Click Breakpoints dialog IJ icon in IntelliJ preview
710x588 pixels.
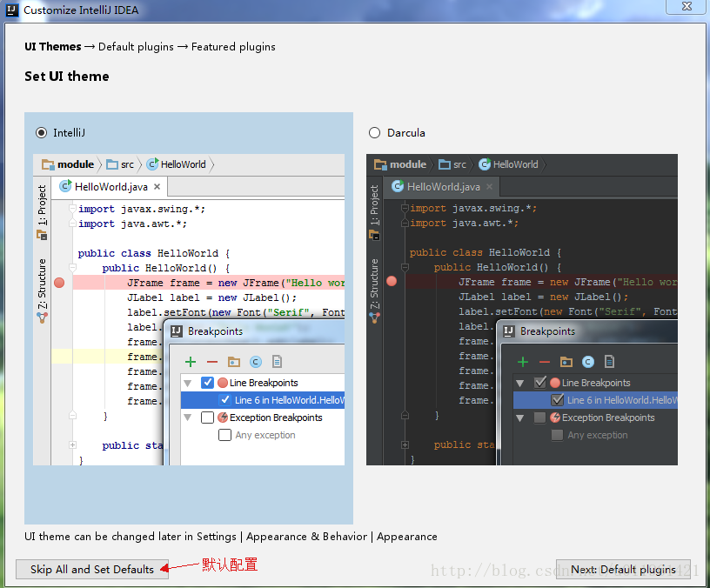[176, 331]
